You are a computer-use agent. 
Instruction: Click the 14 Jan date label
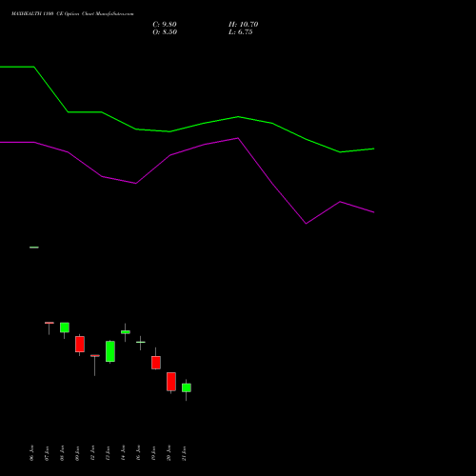(123, 453)
